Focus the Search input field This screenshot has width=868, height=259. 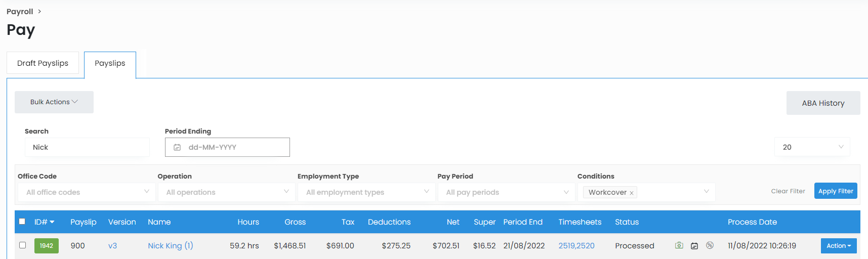pyautogui.click(x=87, y=147)
